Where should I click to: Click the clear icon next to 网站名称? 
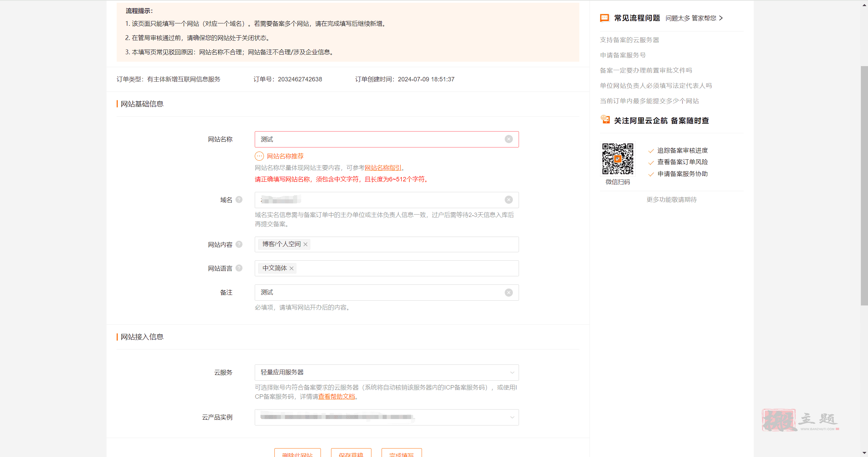509,139
